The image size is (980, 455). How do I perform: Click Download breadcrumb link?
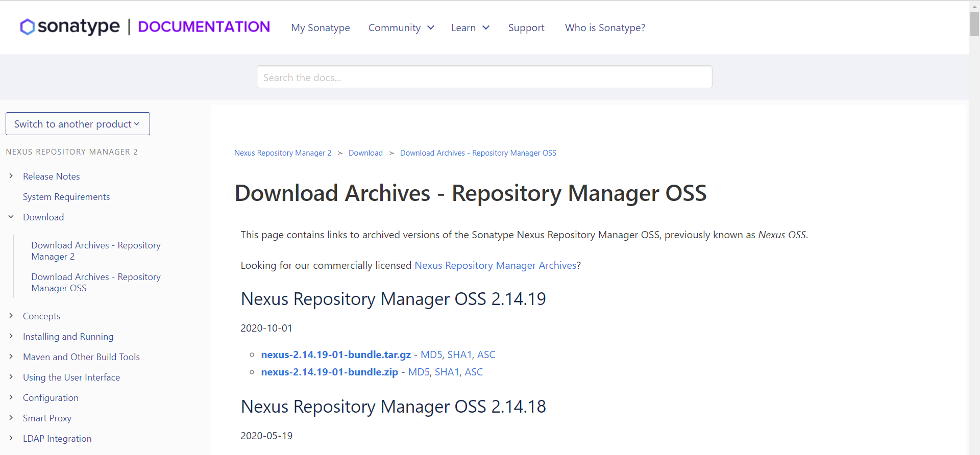coord(365,153)
